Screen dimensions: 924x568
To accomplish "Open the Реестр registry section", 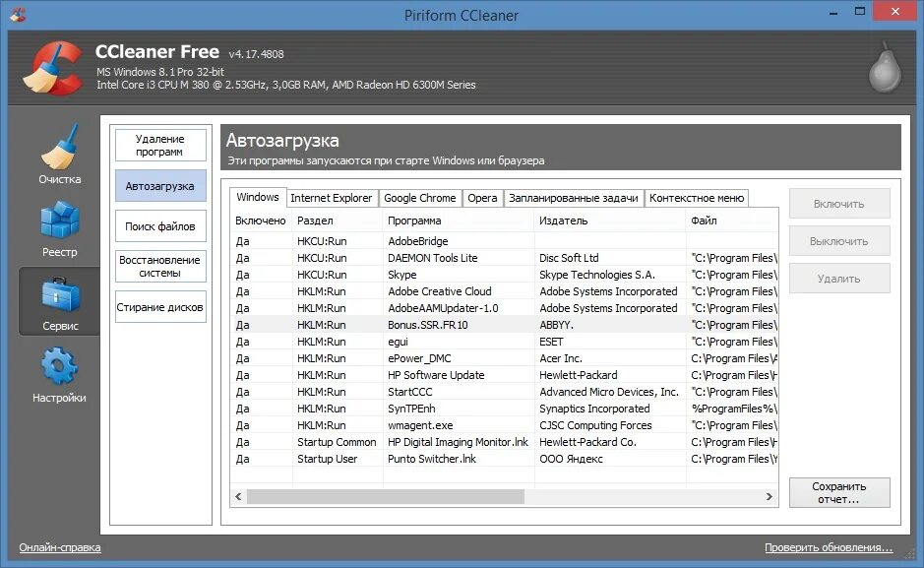I will (x=59, y=228).
